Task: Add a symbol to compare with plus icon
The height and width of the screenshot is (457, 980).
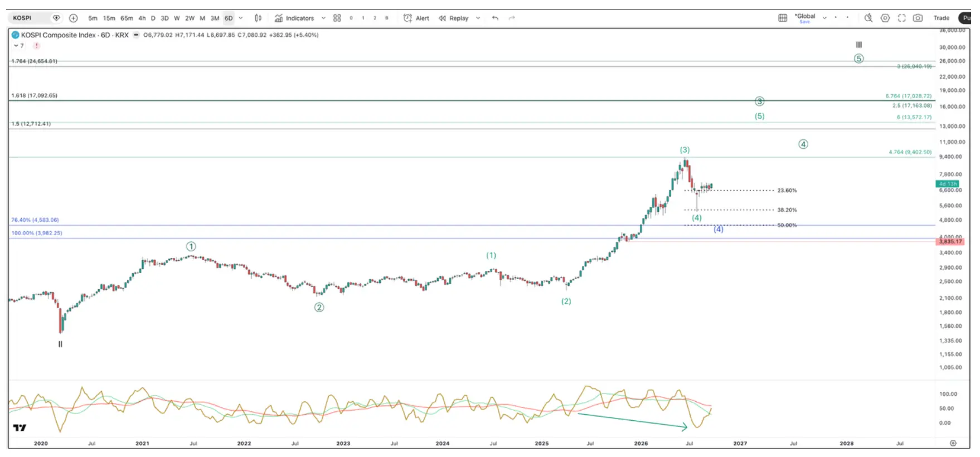Action: [x=73, y=18]
